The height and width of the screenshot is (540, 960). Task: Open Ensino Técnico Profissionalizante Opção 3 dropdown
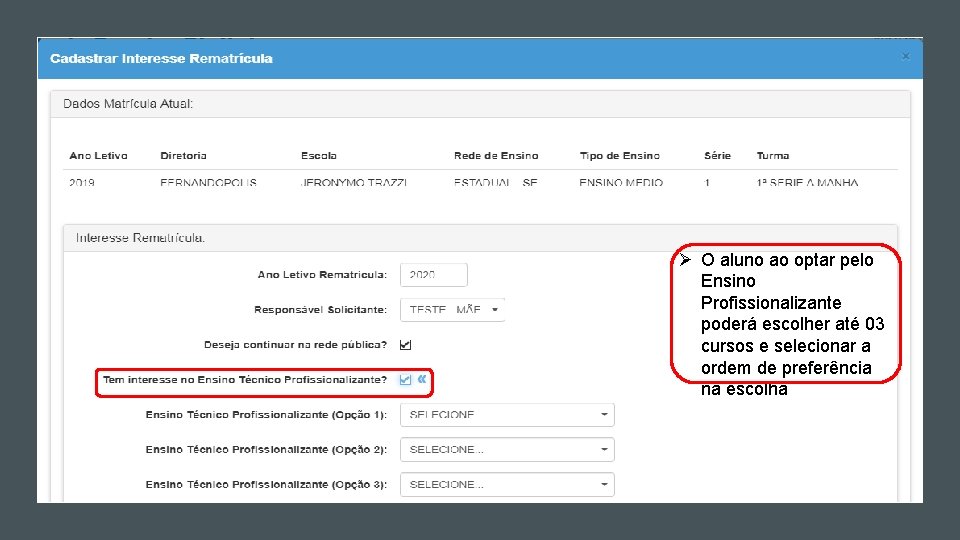507,484
